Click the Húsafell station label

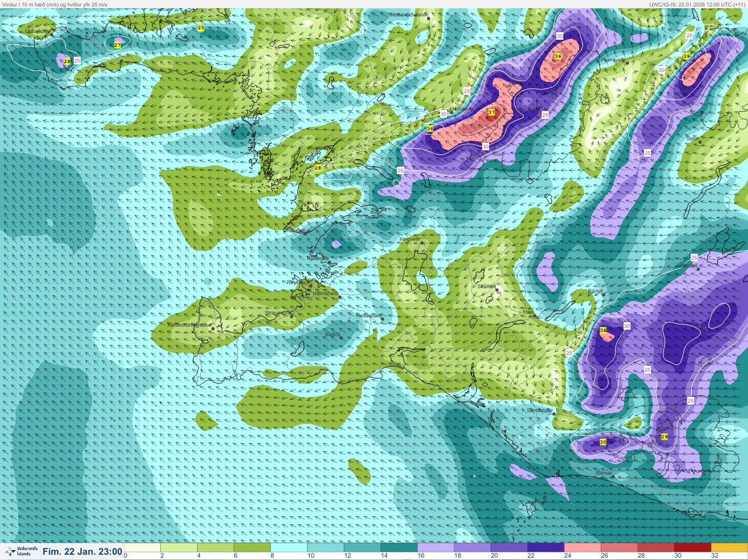(x=461, y=109)
